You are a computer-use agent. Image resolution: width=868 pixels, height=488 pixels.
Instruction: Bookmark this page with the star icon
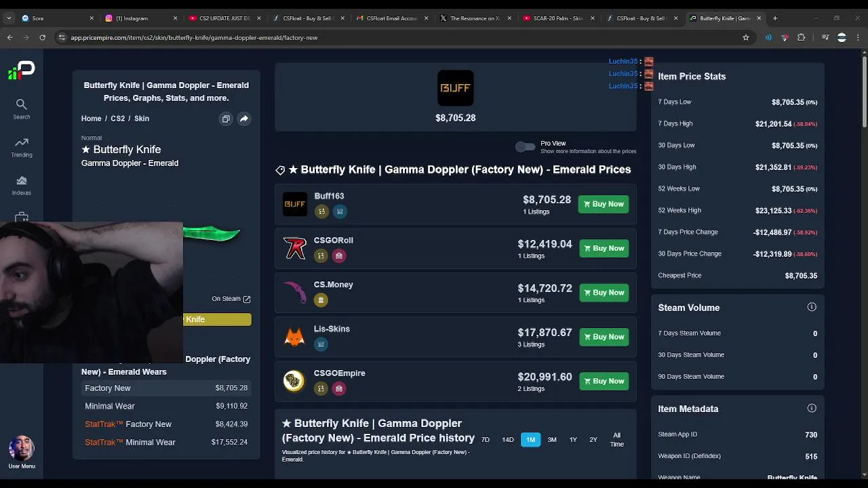[746, 37]
